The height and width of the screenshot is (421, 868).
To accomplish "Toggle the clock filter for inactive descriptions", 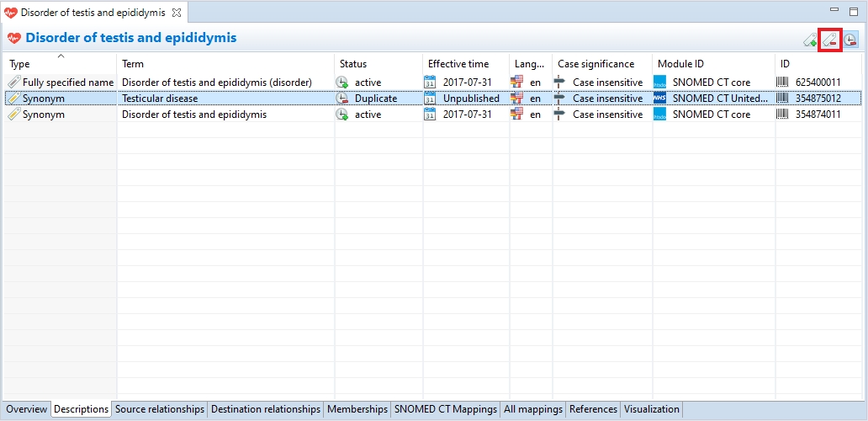I will tap(851, 40).
